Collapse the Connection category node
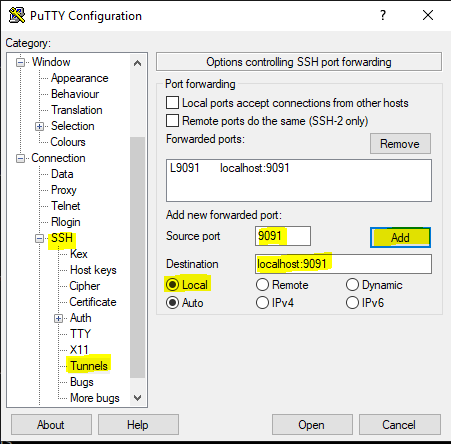 pos(21,158)
